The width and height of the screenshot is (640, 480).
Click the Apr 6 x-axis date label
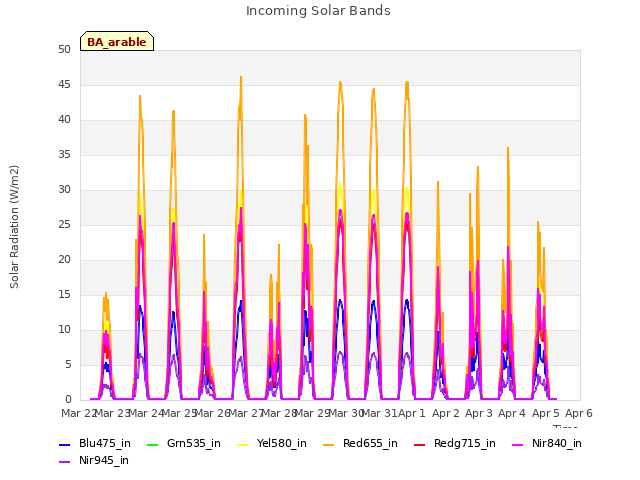point(579,414)
